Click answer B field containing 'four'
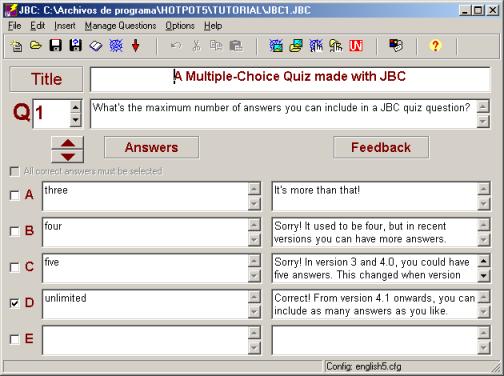Screen dimensions: 504x376 [x=145, y=232]
